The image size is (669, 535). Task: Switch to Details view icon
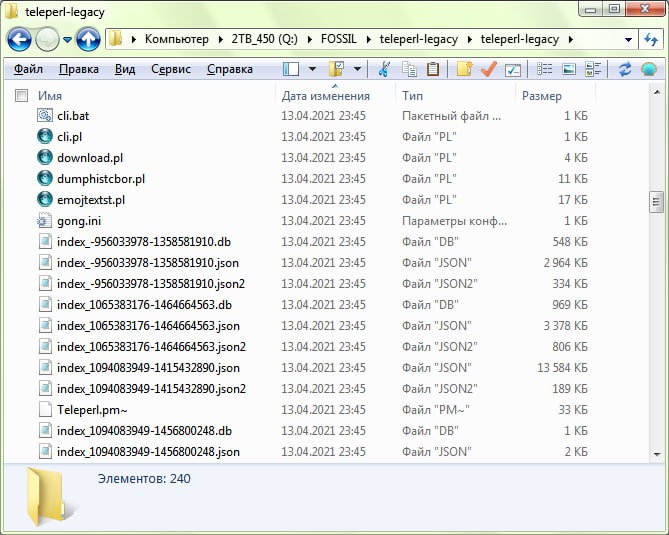point(544,69)
